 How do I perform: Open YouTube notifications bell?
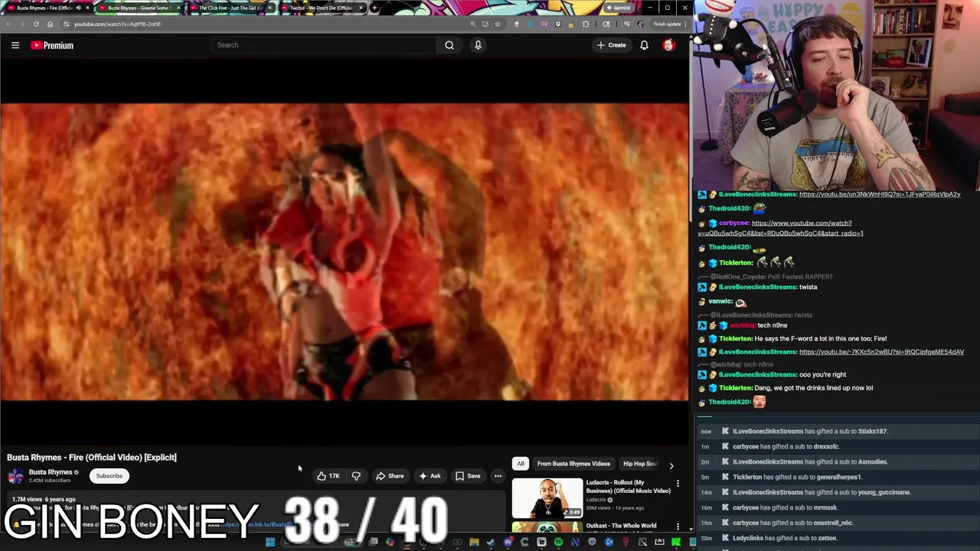point(644,45)
